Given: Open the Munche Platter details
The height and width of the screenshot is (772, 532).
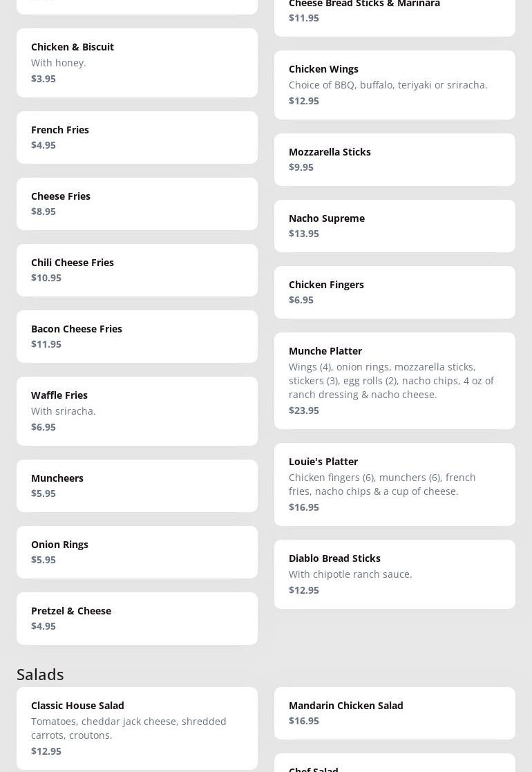Looking at the screenshot, I should click(x=395, y=381).
